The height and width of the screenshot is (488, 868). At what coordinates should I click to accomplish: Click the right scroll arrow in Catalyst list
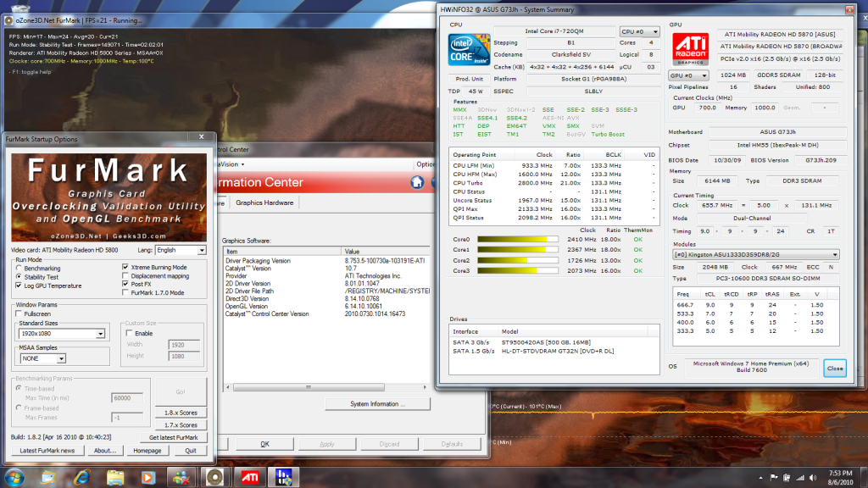click(x=426, y=387)
